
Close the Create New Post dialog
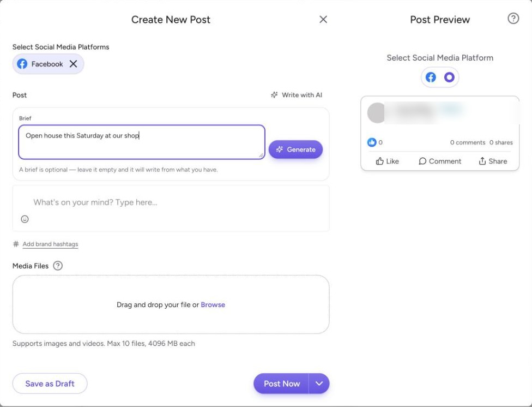tap(323, 19)
